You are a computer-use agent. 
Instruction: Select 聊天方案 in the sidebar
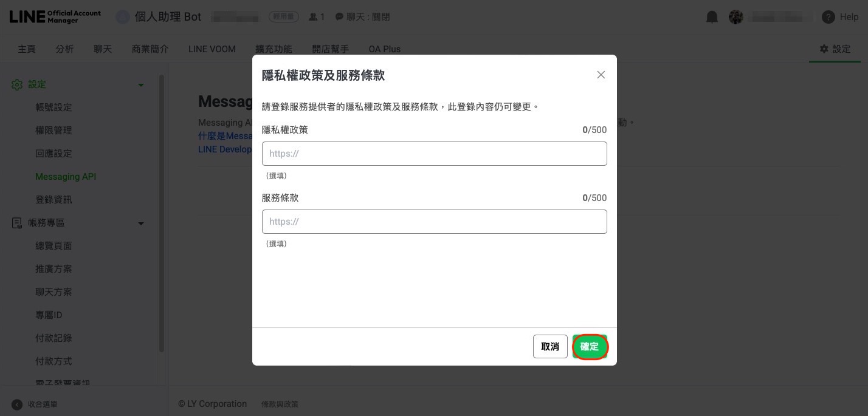[53, 292]
